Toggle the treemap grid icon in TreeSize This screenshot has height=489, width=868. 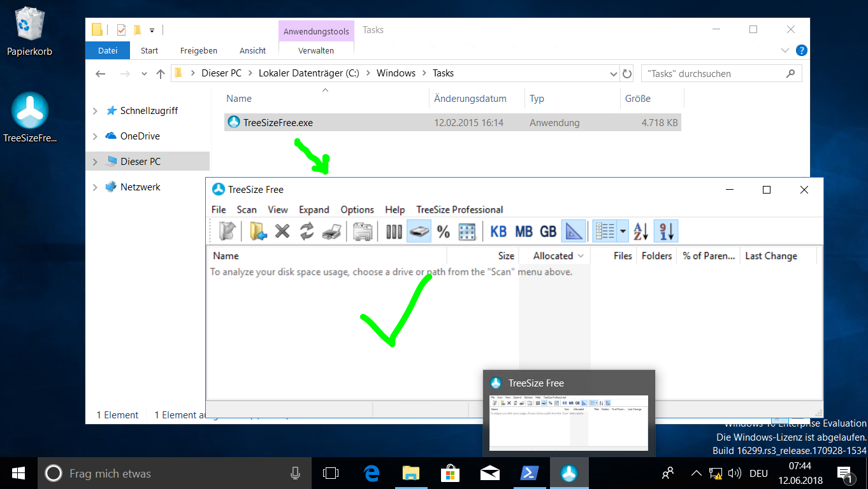pyautogui.click(x=467, y=231)
